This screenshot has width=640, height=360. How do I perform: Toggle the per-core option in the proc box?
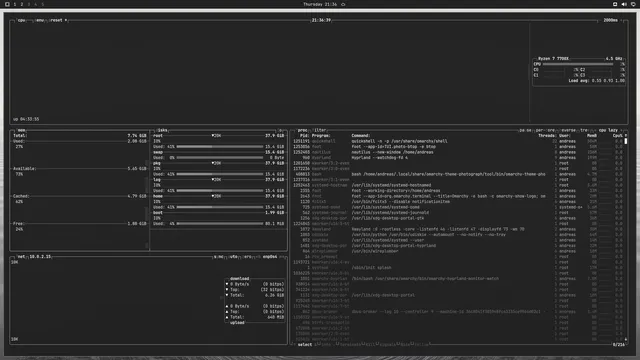coord(545,130)
